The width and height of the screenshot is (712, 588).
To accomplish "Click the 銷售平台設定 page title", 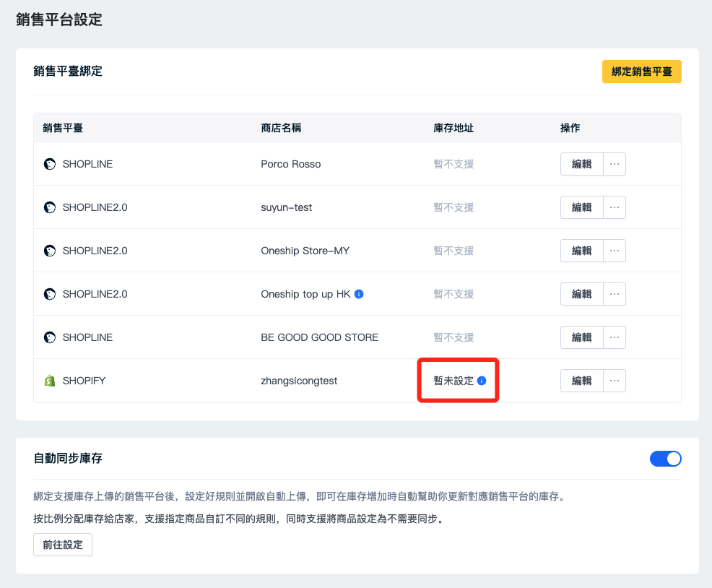I will pyautogui.click(x=59, y=20).
